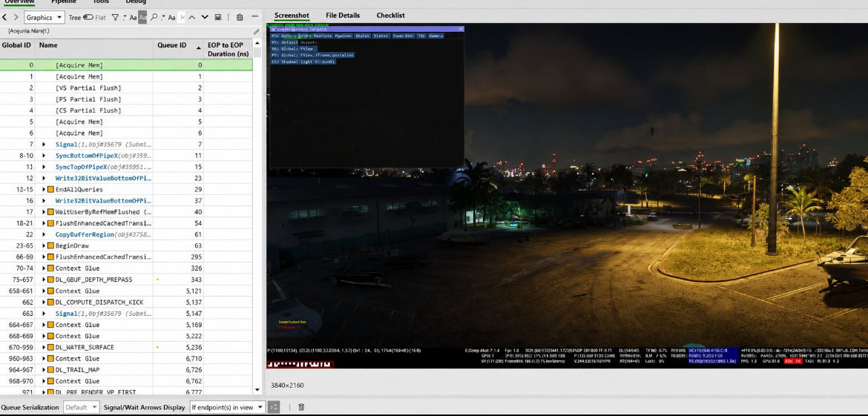Select Pipelines tab in debug overlay
Image resolution: width=868 pixels, height=416 pixels.
pyautogui.click(x=343, y=36)
